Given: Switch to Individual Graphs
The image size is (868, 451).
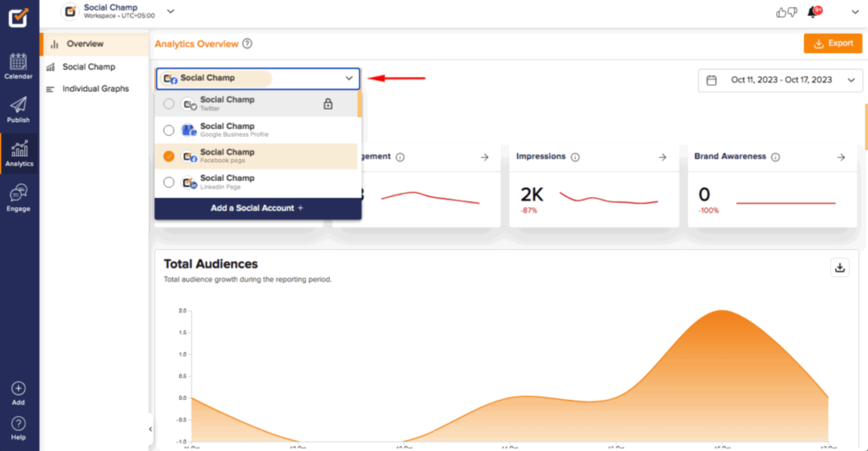Looking at the screenshot, I should [x=95, y=89].
